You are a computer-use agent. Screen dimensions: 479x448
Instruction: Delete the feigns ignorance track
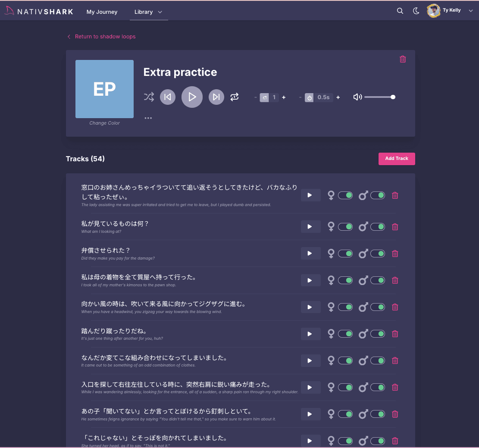395,414
